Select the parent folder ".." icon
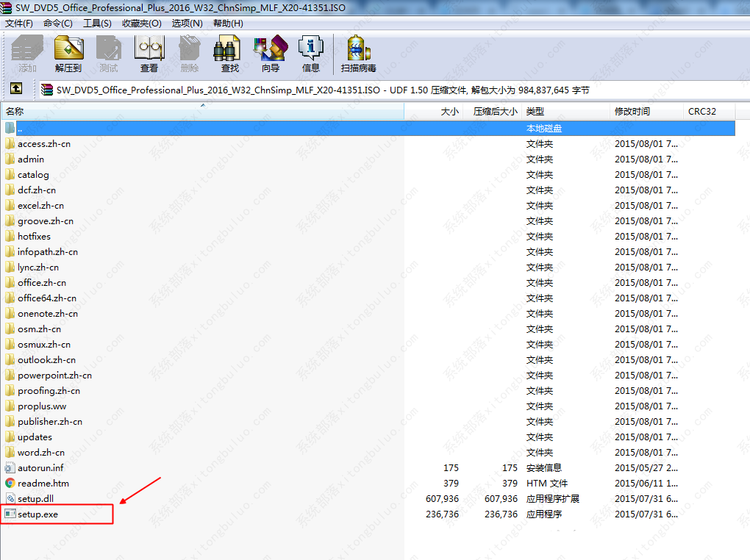This screenshot has height=560, width=750. pyautogui.click(x=10, y=128)
